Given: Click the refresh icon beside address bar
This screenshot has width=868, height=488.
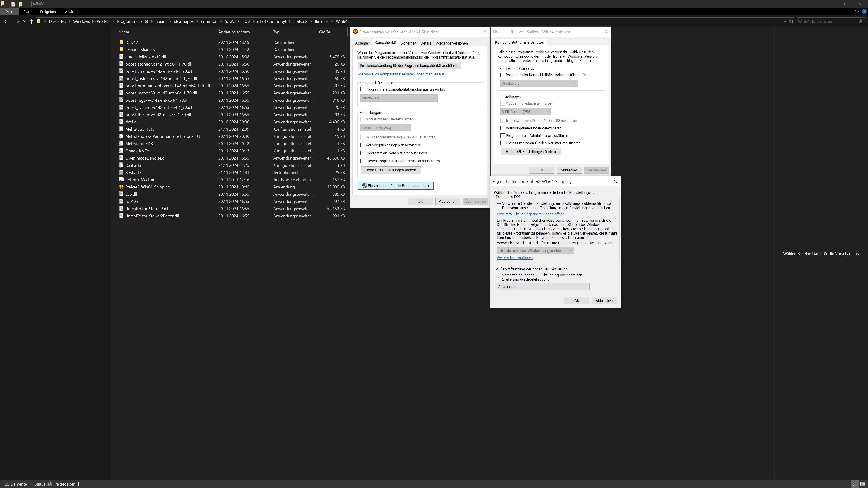Looking at the screenshot, I should pos(791,21).
